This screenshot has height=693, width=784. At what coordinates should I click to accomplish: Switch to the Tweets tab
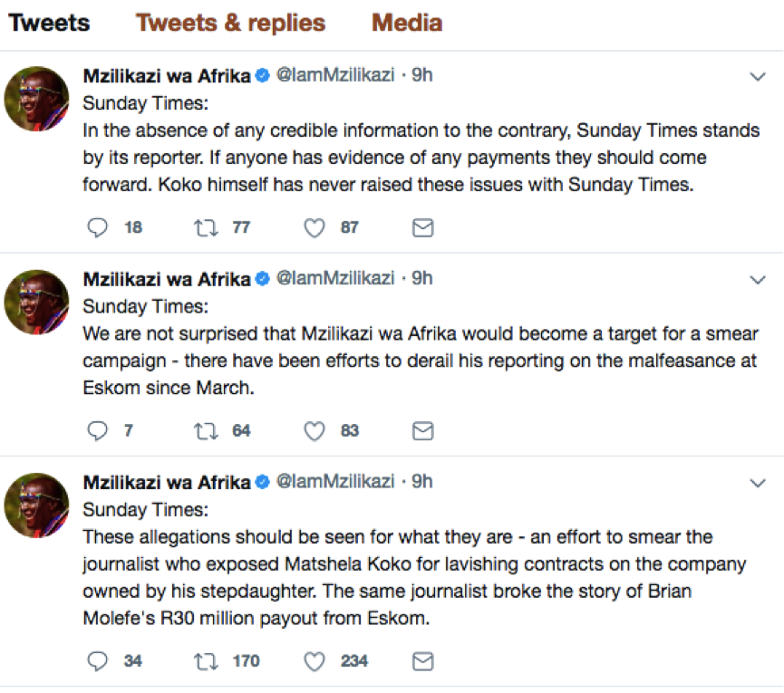[x=49, y=24]
